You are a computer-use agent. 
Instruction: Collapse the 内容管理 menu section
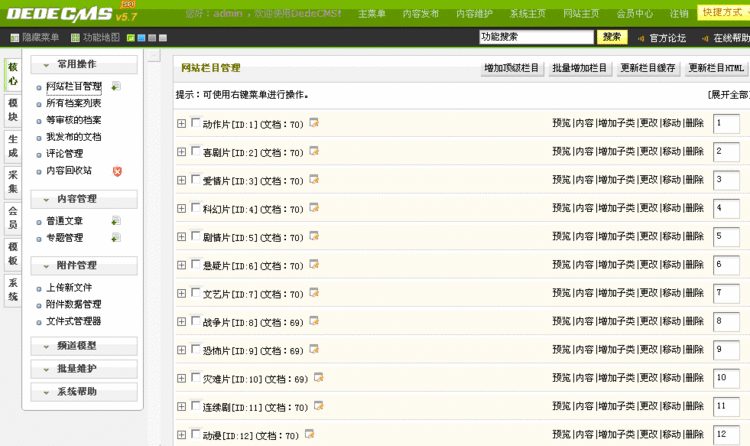(84, 199)
